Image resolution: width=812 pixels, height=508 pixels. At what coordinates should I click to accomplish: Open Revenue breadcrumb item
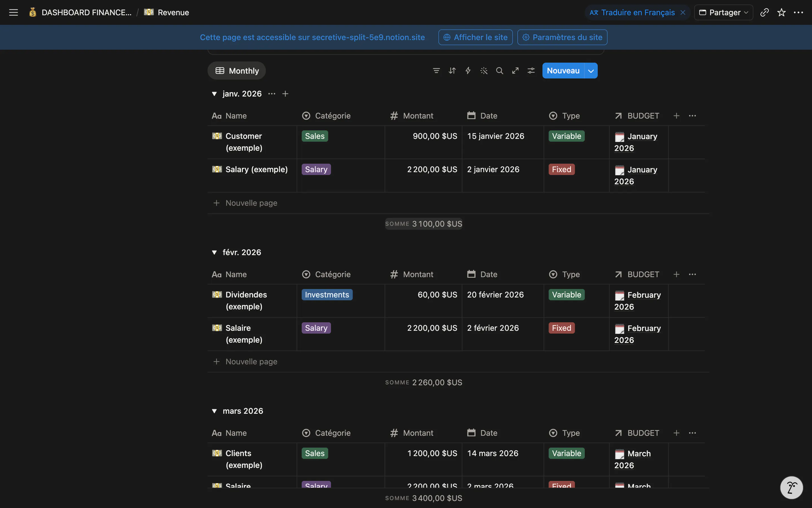pyautogui.click(x=166, y=12)
